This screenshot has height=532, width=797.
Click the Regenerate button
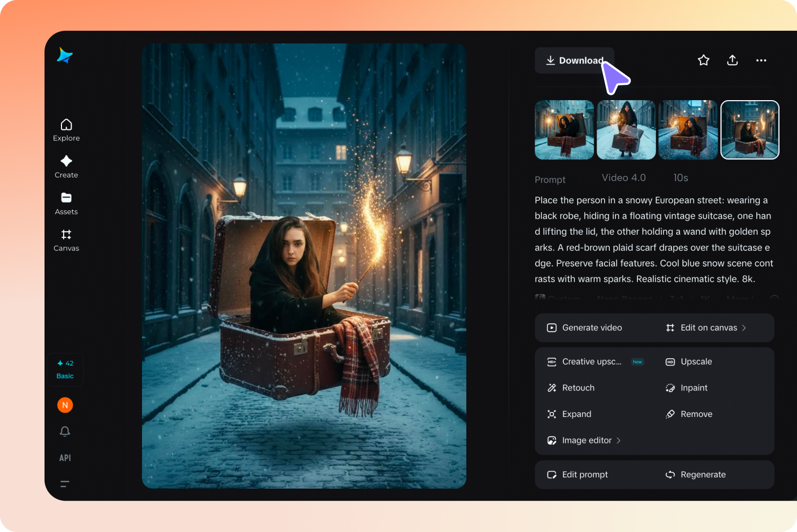tap(703, 474)
